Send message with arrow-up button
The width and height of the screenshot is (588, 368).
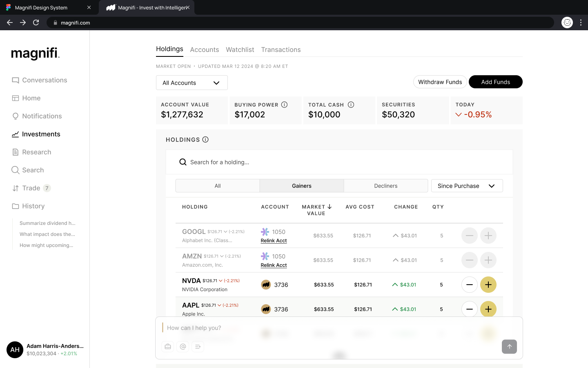pyautogui.click(x=509, y=346)
